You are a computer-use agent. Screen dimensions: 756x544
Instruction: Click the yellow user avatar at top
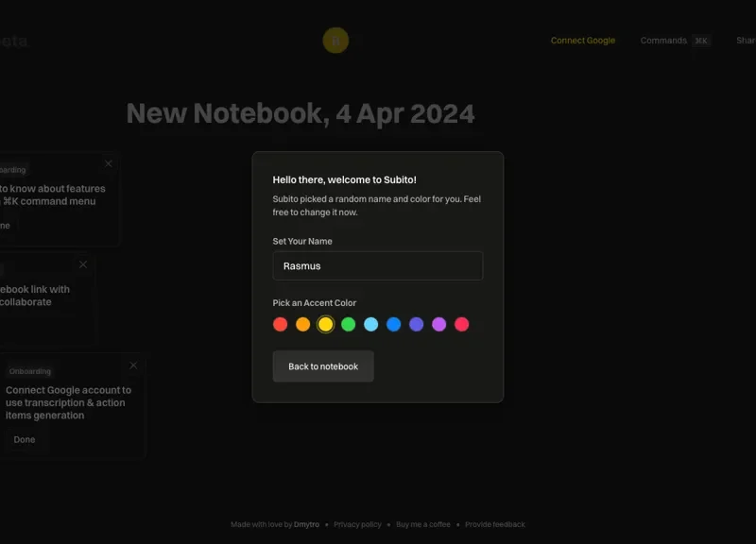[335, 41]
